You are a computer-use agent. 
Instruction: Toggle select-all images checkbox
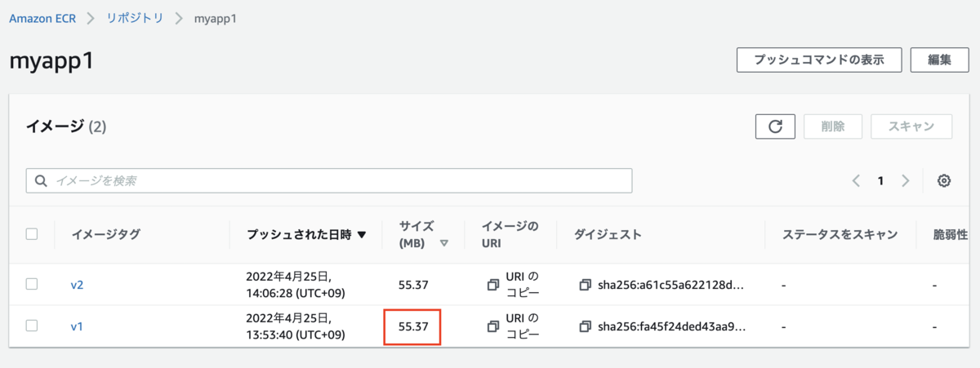coord(32,234)
